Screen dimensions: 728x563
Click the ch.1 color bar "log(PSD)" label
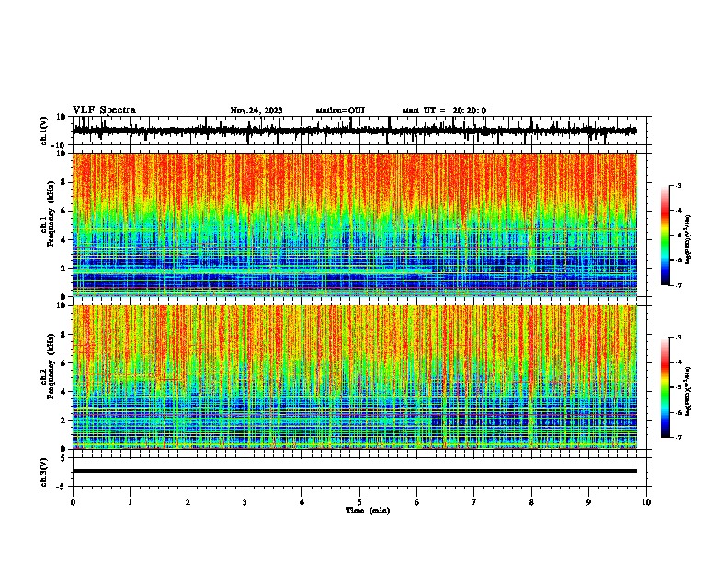point(688,239)
